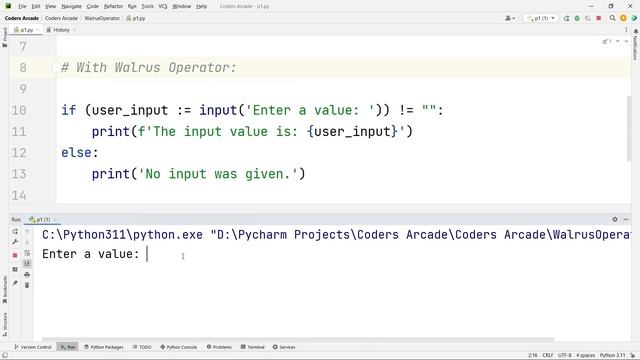
Task: Open the Code With Me toolbox icon
Action: pos(634,18)
